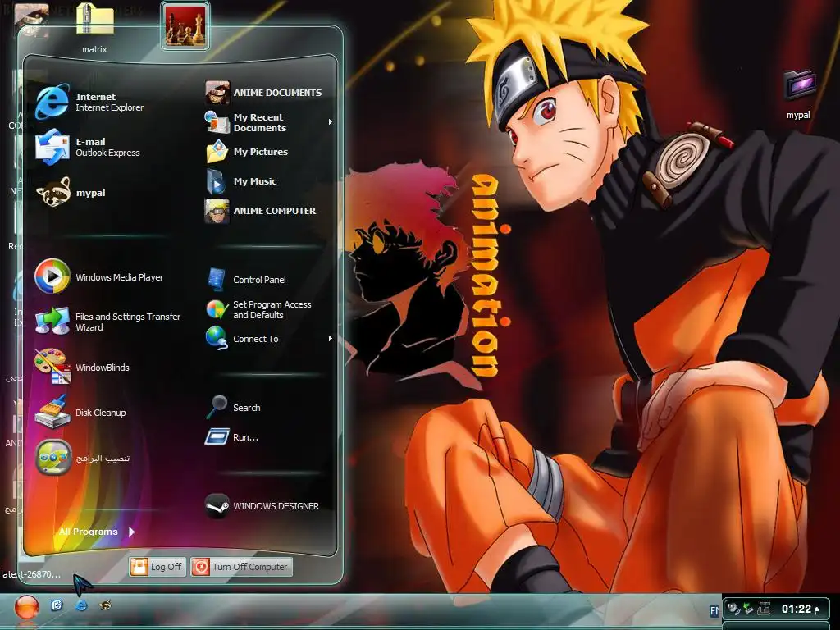Viewport: 840px width, 630px height.
Task: Click the Turn Off Computer button
Action: (x=242, y=567)
